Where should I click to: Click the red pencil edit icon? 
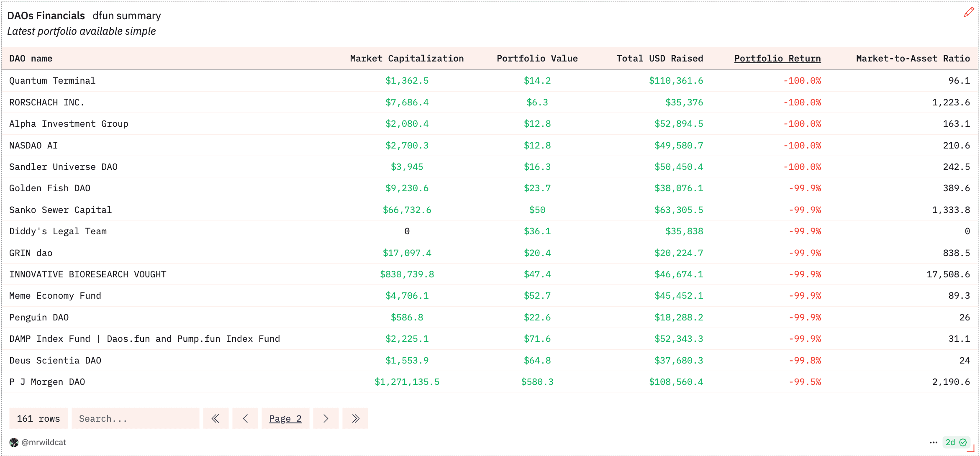pyautogui.click(x=969, y=12)
